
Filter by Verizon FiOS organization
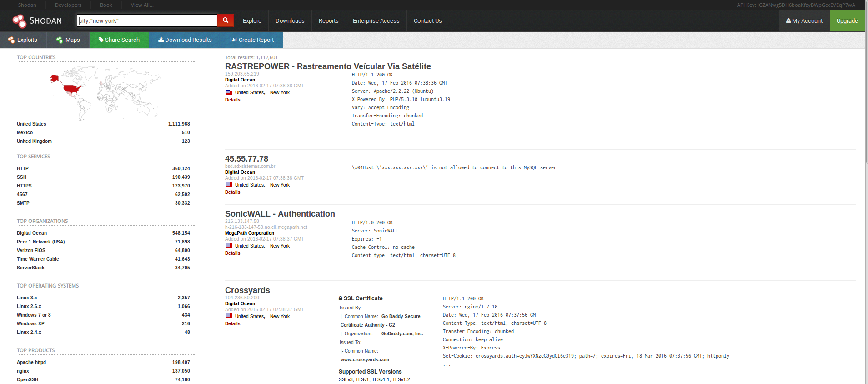31,250
